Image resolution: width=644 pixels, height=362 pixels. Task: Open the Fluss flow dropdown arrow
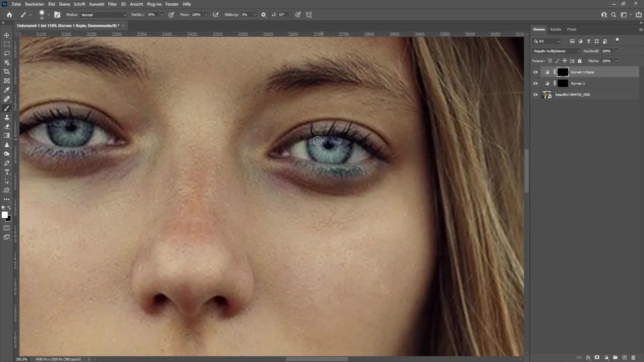[206, 15]
